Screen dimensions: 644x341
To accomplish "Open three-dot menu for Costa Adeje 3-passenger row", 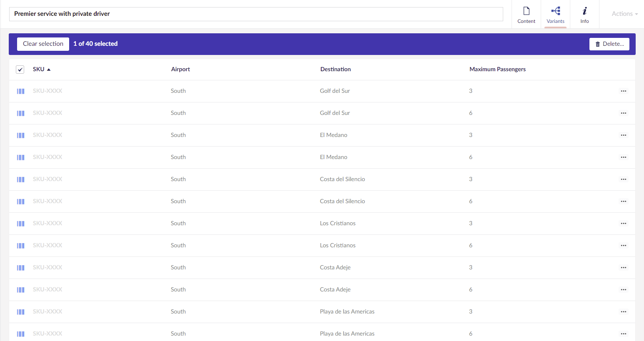I will pos(624,267).
